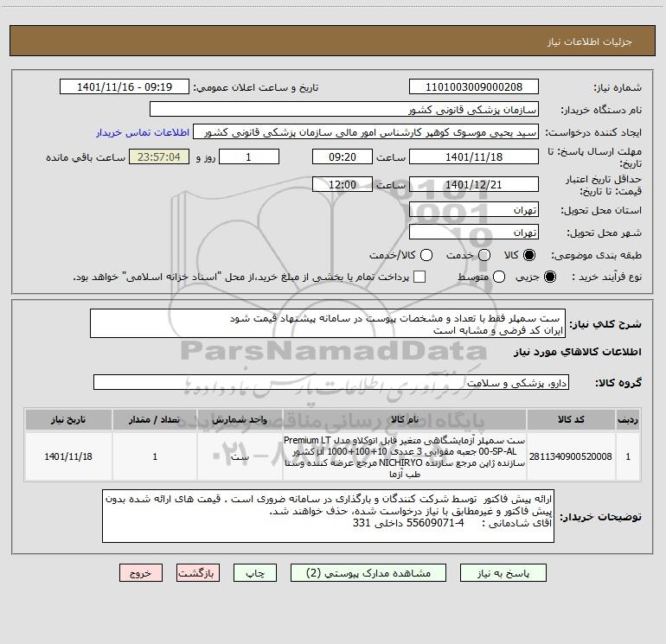
Task: Select the جزیی purchase type radio
Action: click(550, 277)
